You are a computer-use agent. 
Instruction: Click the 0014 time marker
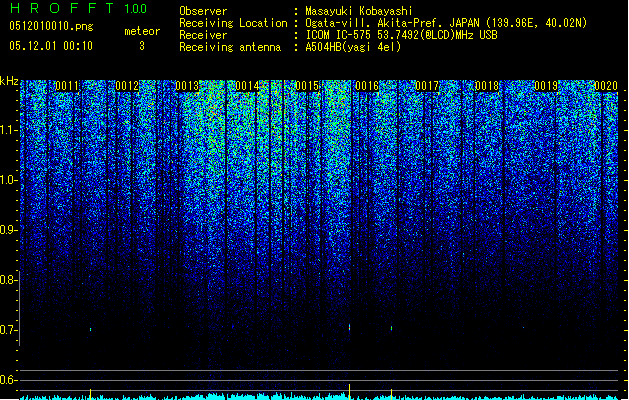click(x=247, y=86)
